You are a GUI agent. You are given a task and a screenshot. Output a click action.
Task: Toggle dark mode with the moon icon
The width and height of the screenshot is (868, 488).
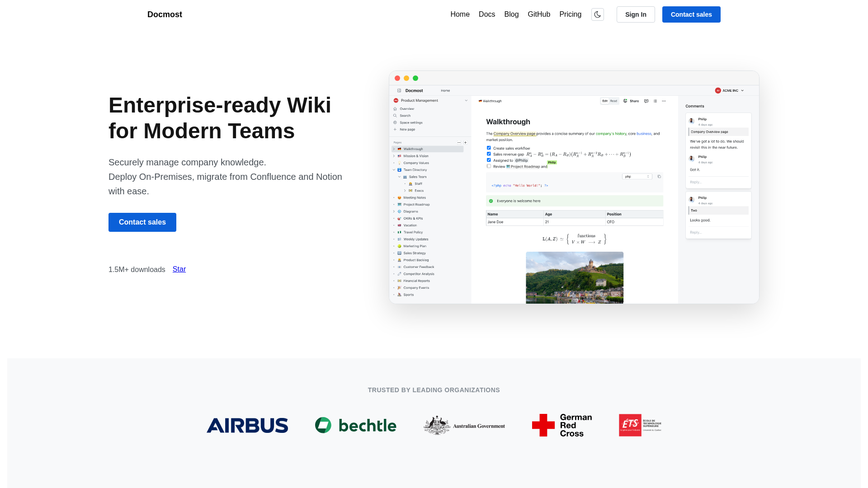pos(597,14)
